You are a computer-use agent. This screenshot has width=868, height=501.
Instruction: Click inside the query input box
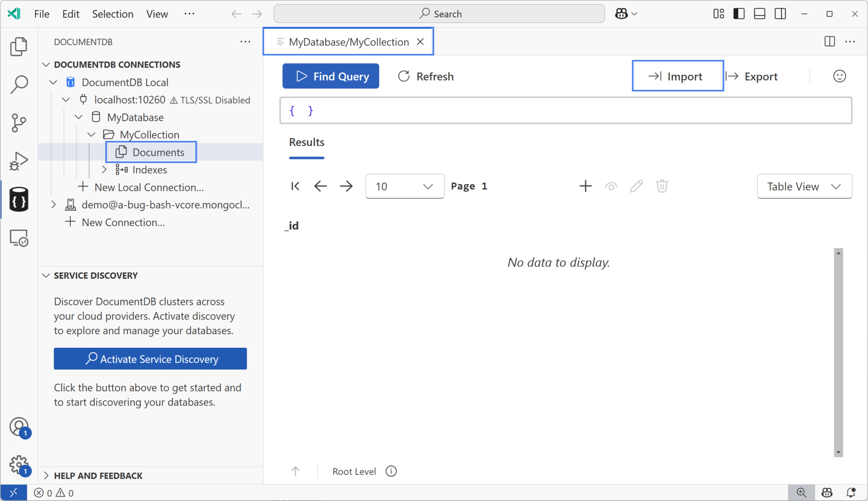click(565, 110)
